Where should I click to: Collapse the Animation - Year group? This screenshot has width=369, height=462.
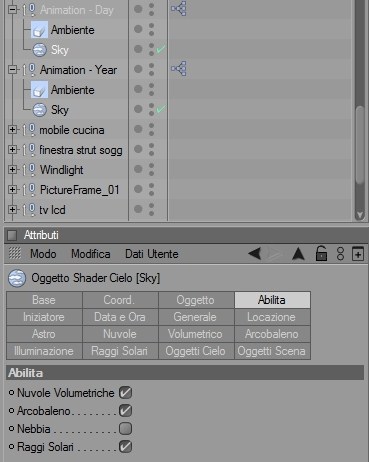pyautogui.click(x=12, y=70)
